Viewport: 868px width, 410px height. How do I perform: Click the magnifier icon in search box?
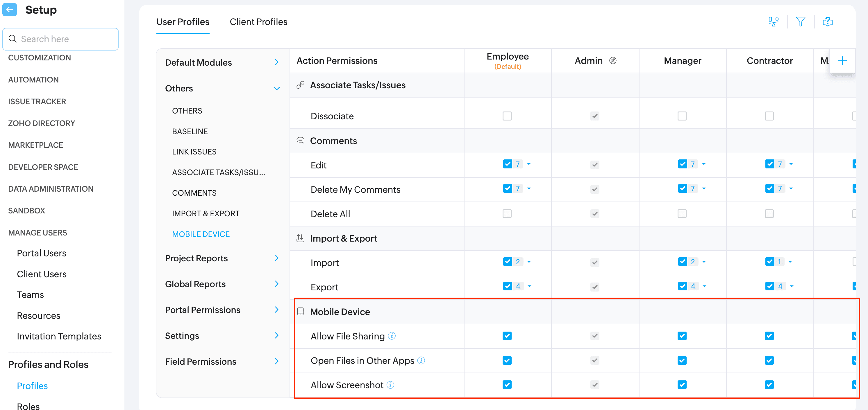pos(12,39)
